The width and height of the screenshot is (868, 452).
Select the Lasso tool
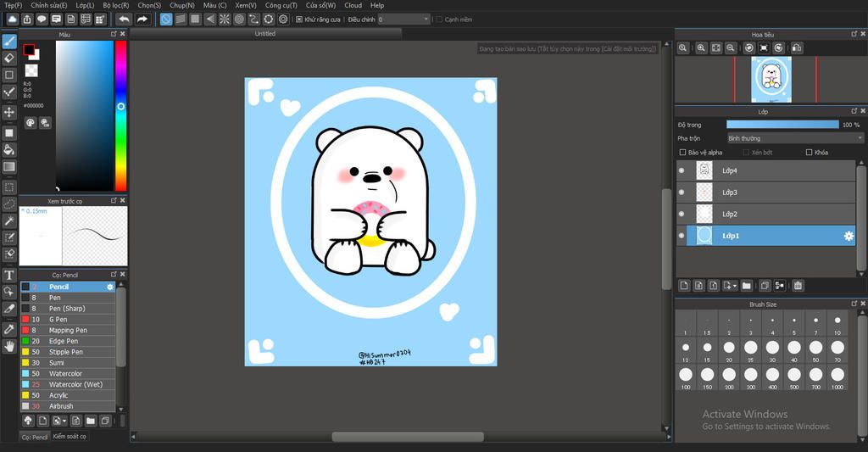9,204
